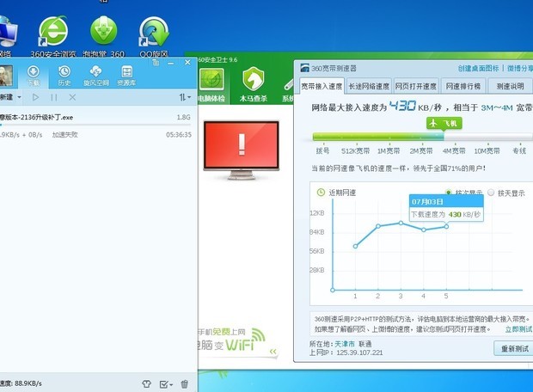Open the skin shirt icon at bottom
The image size is (533, 392).
146,384
